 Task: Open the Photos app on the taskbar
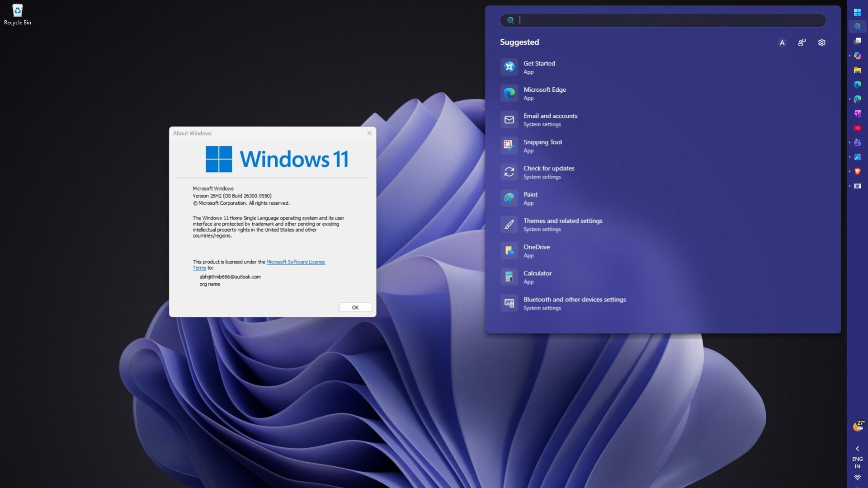coord(857,157)
